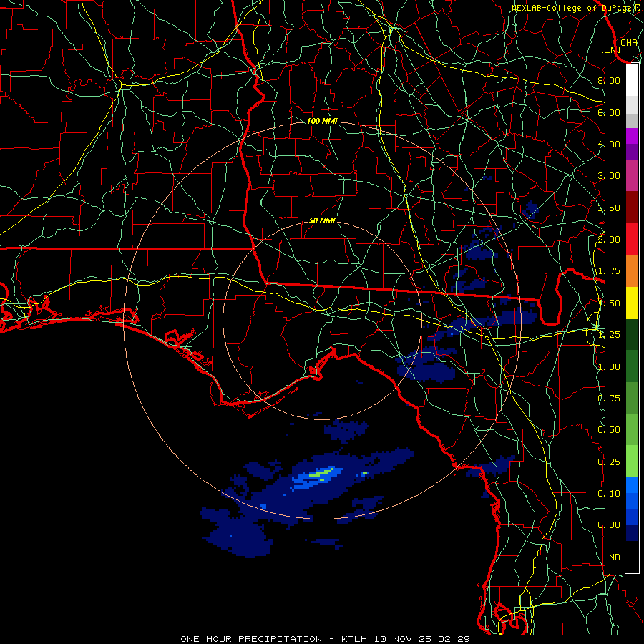
Task: Click the 50 NMI range ring label
Action: (322, 220)
